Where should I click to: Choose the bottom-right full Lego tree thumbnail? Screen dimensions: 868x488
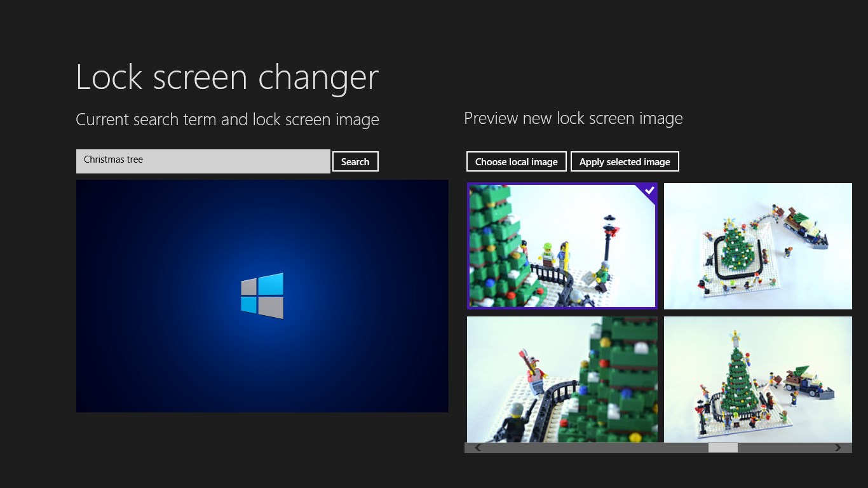click(757, 379)
